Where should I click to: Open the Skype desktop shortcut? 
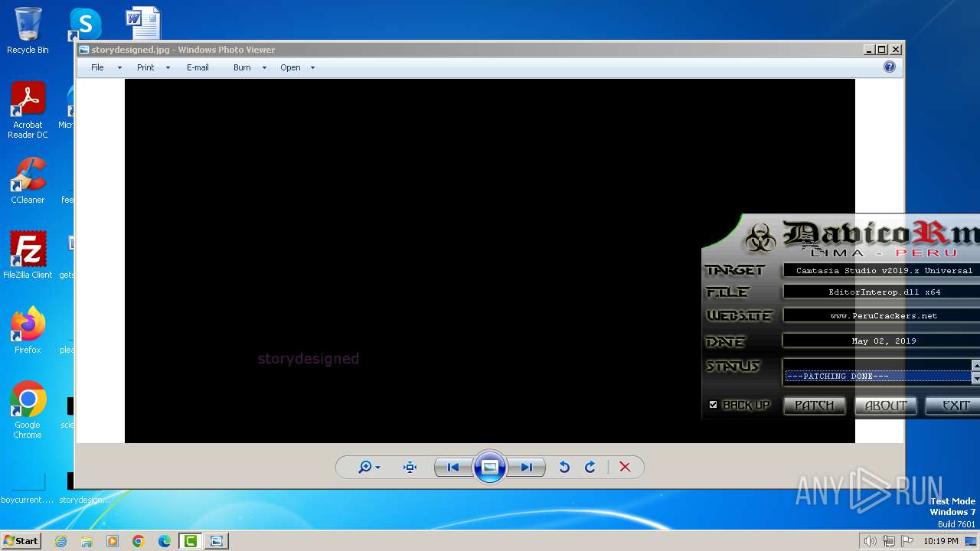coord(85,24)
